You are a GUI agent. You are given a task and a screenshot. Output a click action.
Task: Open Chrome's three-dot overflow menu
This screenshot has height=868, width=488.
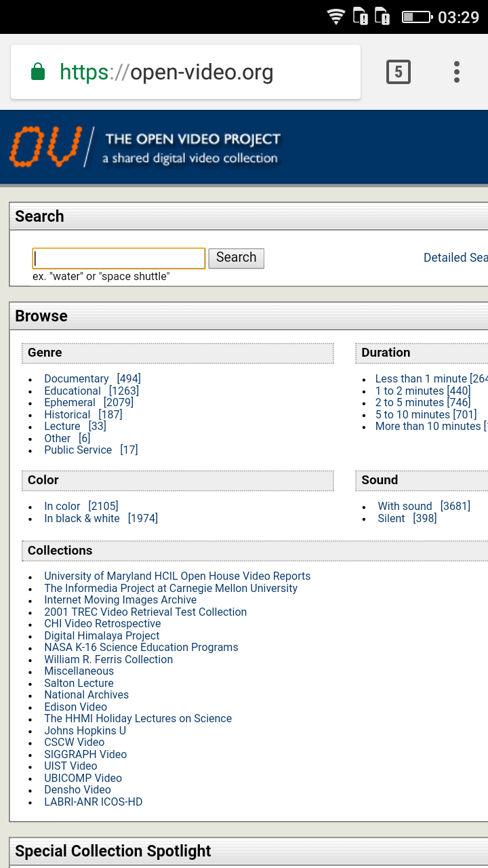457,71
